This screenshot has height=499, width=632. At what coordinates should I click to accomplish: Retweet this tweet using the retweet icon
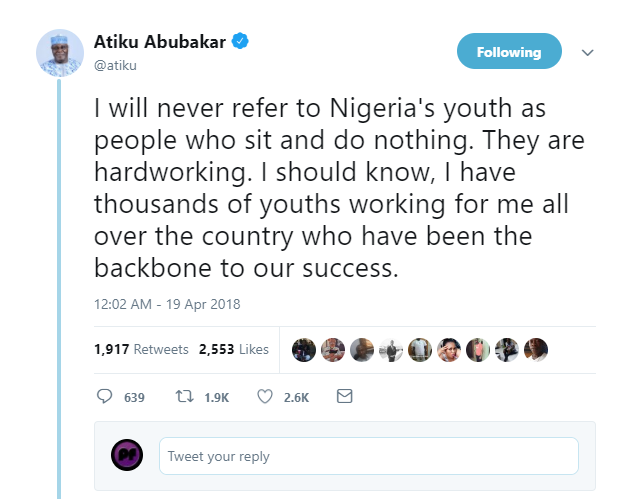pyautogui.click(x=184, y=397)
